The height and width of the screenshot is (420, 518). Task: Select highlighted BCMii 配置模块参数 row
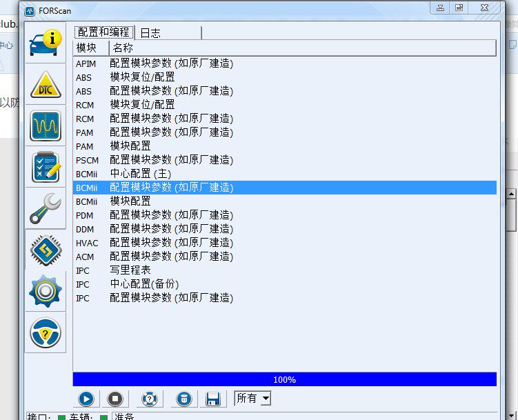click(284, 188)
